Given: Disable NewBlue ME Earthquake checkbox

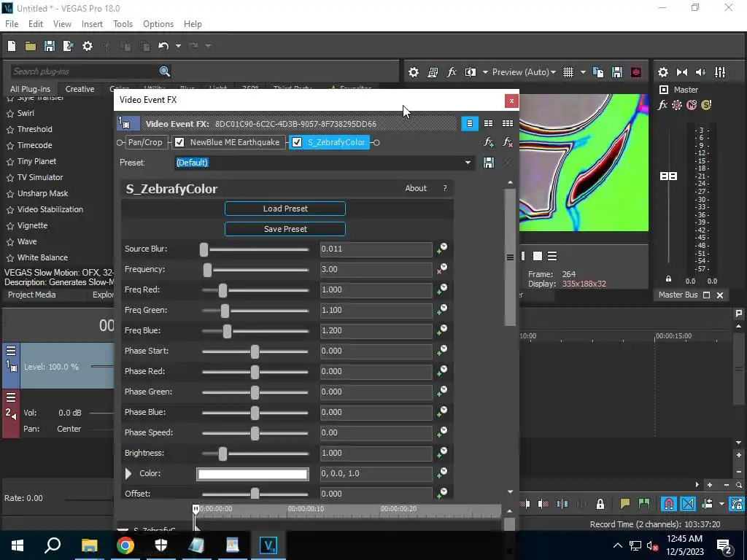Looking at the screenshot, I should coord(179,142).
